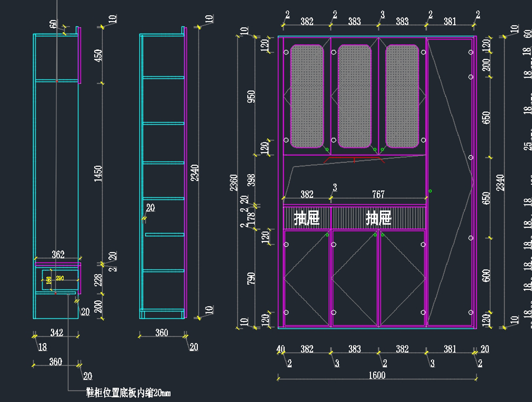Click the 362 width dimension text
The width and height of the screenshot is (532, 402).
pos(58,254)
